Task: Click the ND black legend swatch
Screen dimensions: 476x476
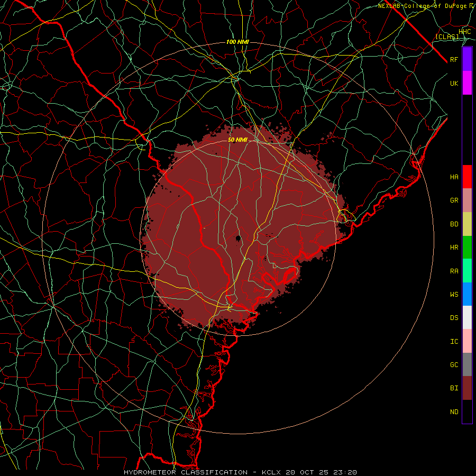Action: point(467,411)
